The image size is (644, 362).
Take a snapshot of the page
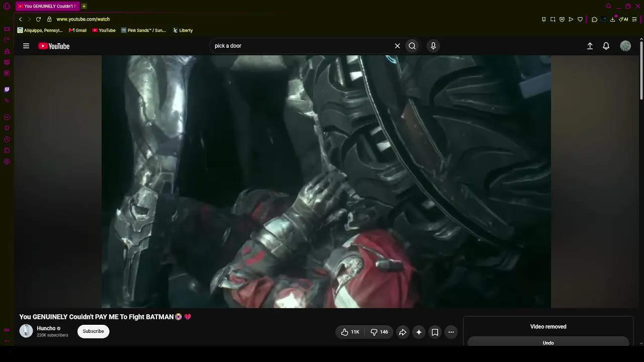click(553, 19)
